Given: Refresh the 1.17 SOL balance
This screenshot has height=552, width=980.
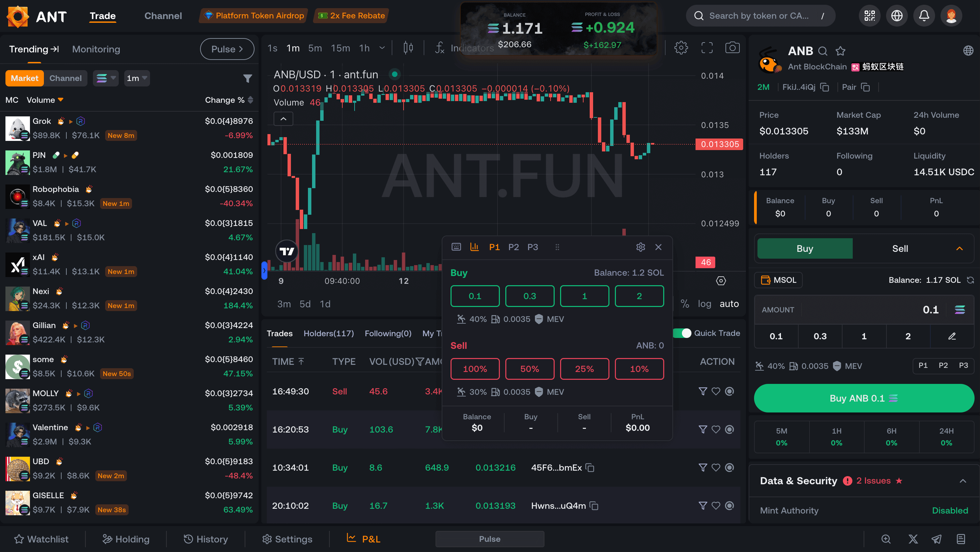Looking at the screenshot, I should click(970, 280).
